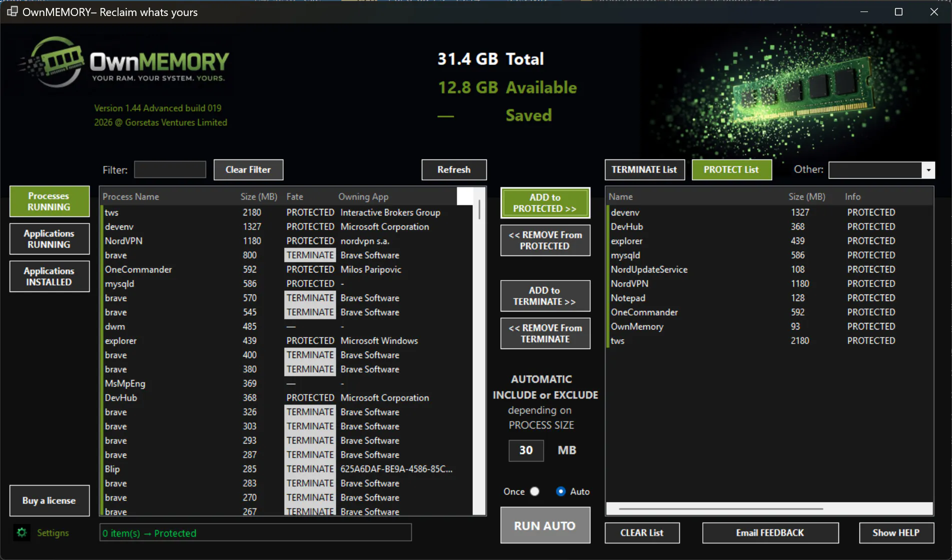Viewport: 952px width, 560px height.
Task: Sort by Process Name column header
Action: pos(131,197)
